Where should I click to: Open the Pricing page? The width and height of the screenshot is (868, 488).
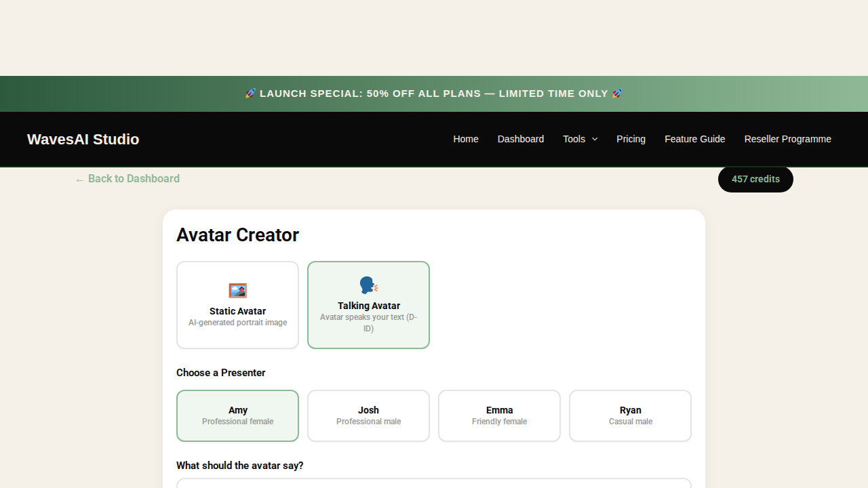[631, 139]
